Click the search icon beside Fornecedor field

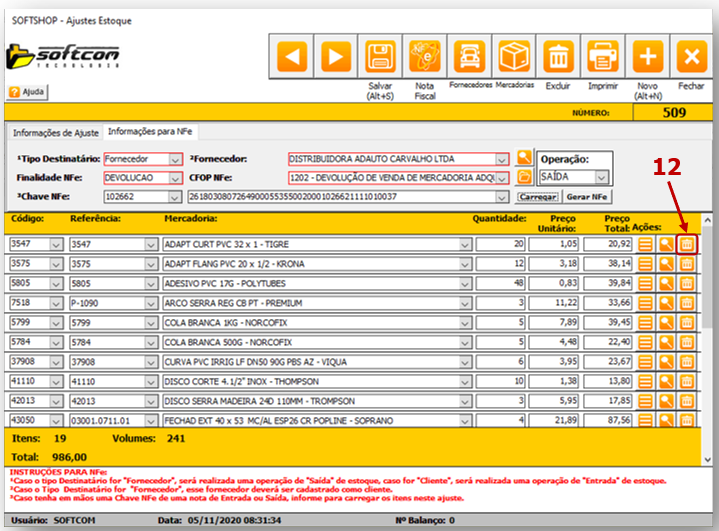pyautogui.click(x=525, y=159)
